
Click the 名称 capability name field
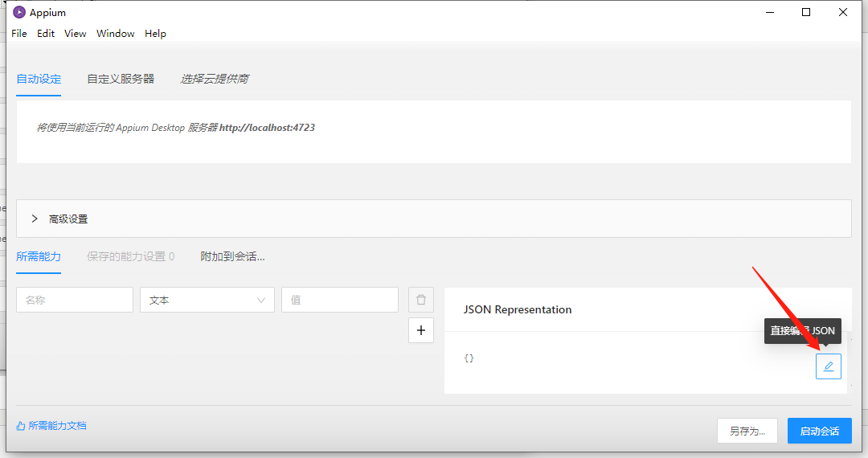coord(75,300)
